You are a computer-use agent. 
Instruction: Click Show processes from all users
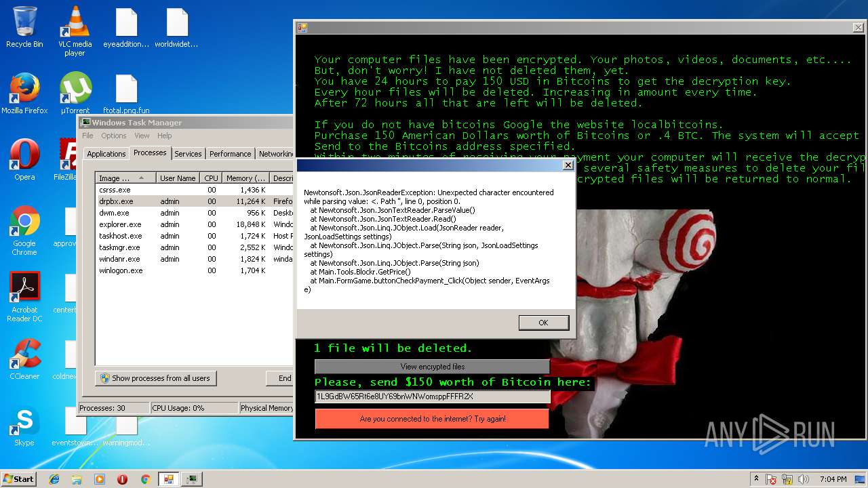pyautogui.click(x=156, y=378)
